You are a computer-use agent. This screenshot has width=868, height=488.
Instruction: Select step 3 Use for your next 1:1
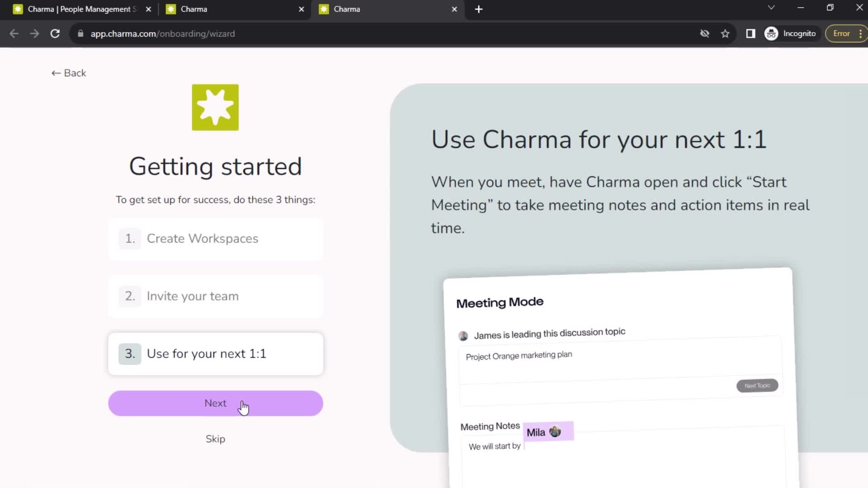click(x=216, y=354)
